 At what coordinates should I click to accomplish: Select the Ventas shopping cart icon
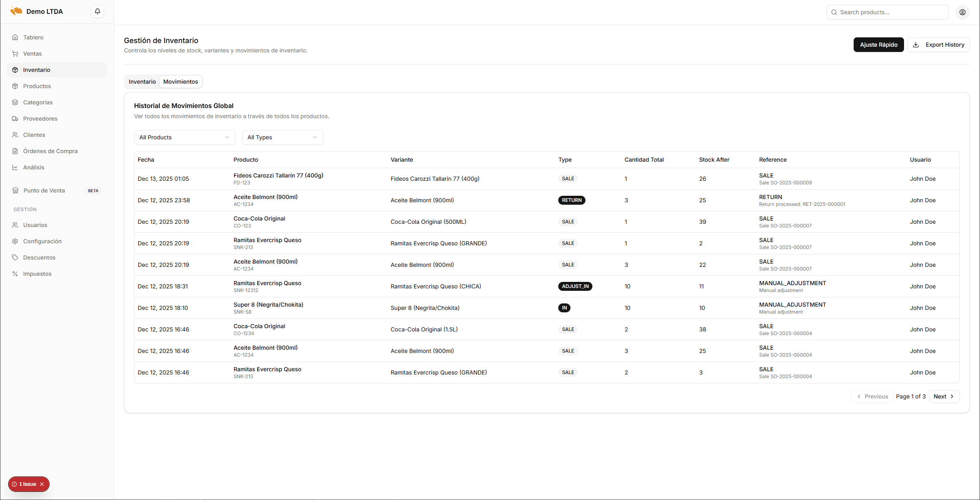click(15, 53)
